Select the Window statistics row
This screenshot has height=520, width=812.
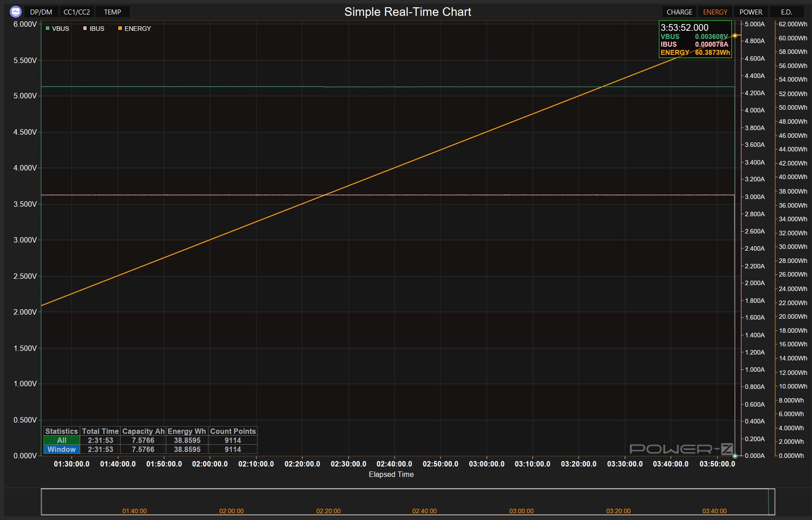tap(62, 449)
